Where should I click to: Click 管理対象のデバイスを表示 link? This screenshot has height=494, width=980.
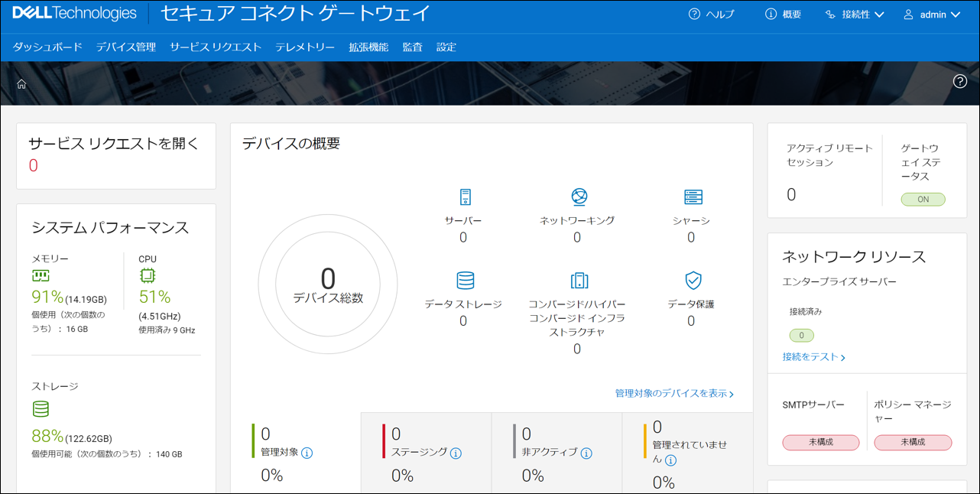pyautogui.click(x=674, y=394)
